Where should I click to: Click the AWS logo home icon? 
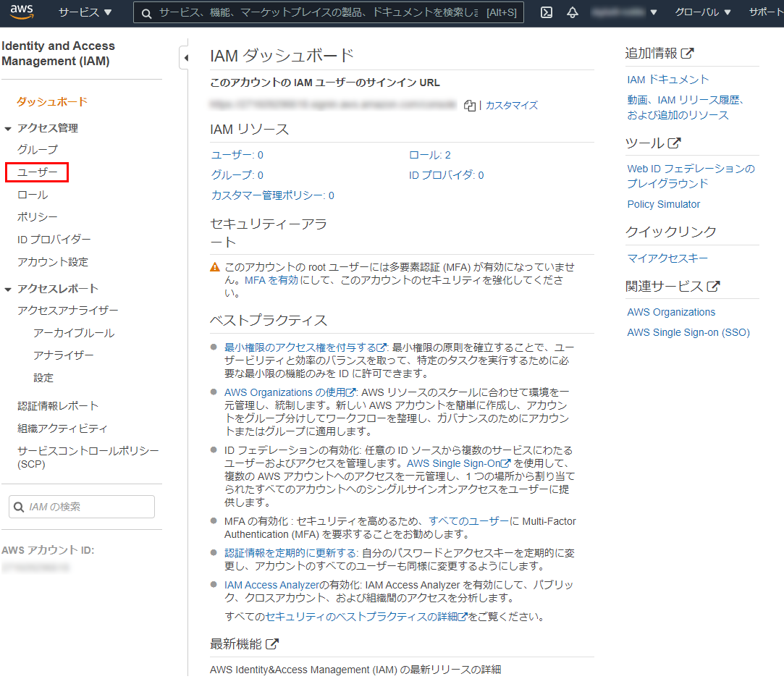tap(22, 12)
